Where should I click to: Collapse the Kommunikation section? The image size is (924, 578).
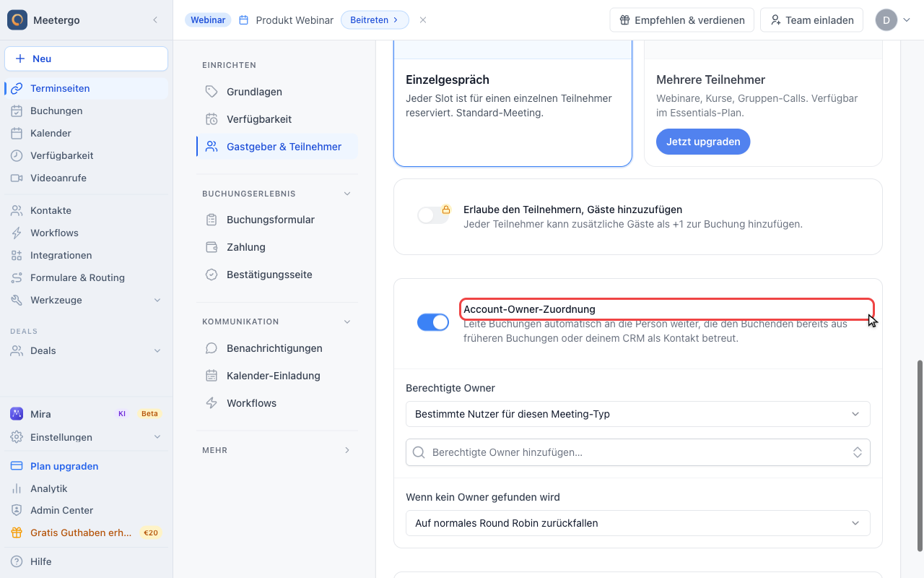point(347,322)
